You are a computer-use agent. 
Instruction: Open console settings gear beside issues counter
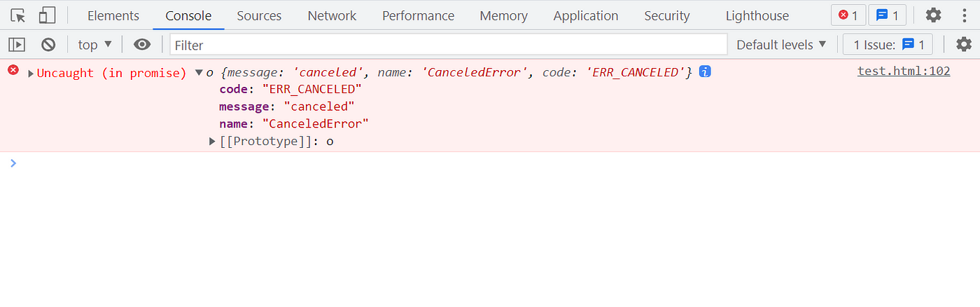click(964, 45)
